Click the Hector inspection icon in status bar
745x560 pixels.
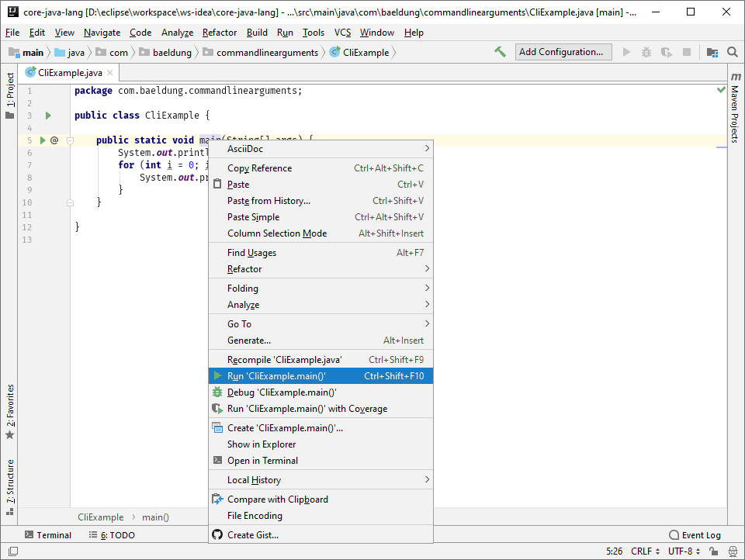[731, 551]
